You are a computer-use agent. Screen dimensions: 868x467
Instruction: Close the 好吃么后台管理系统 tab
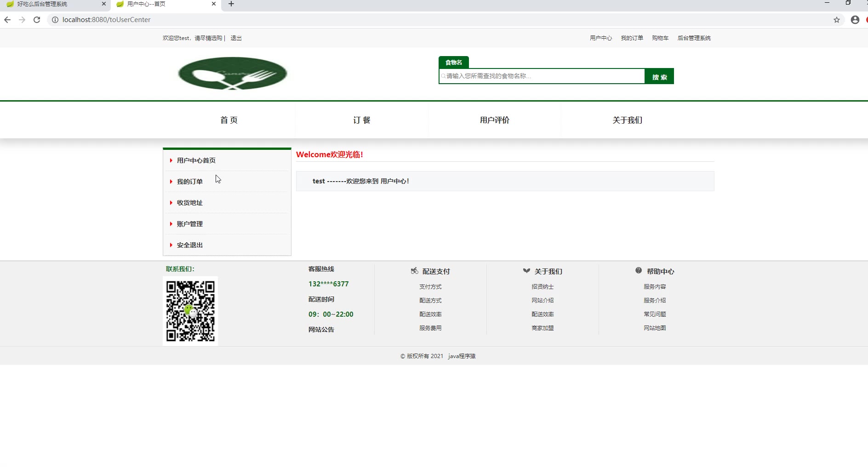104,4
